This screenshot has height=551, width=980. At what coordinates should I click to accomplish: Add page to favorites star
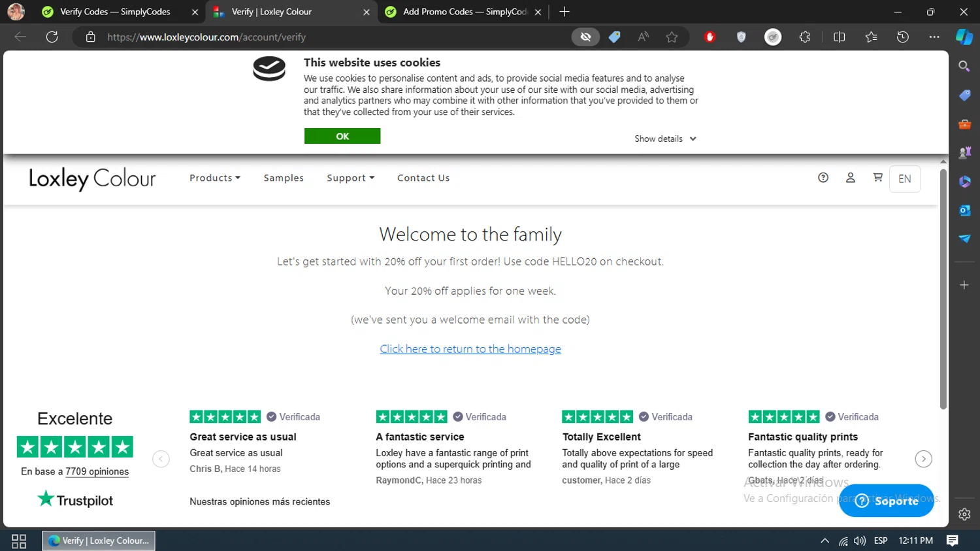tap(672, 37)
